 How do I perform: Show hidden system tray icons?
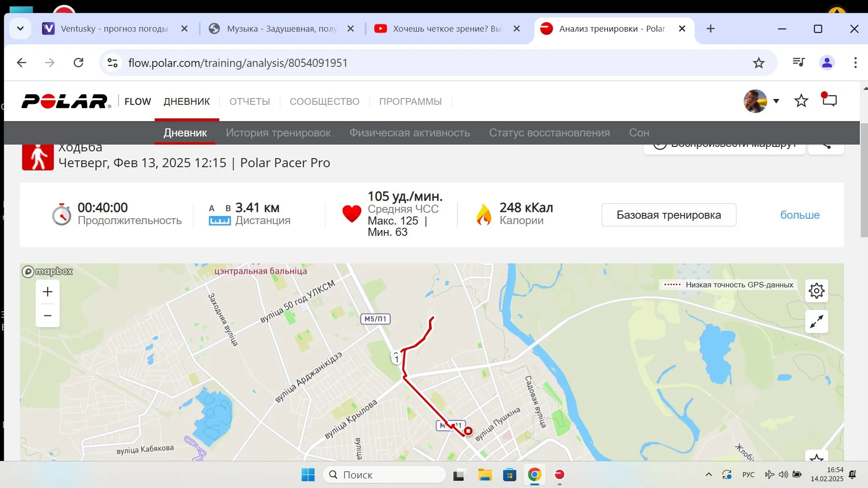[709, 474]
